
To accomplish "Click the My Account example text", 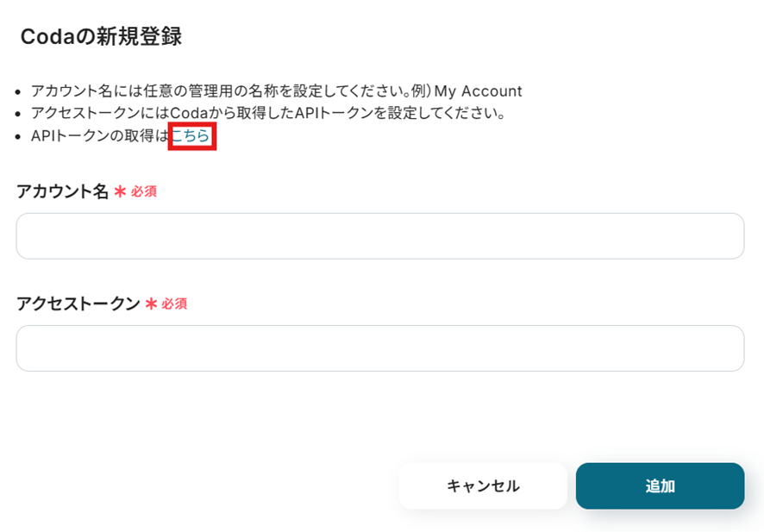I will 479,91.
